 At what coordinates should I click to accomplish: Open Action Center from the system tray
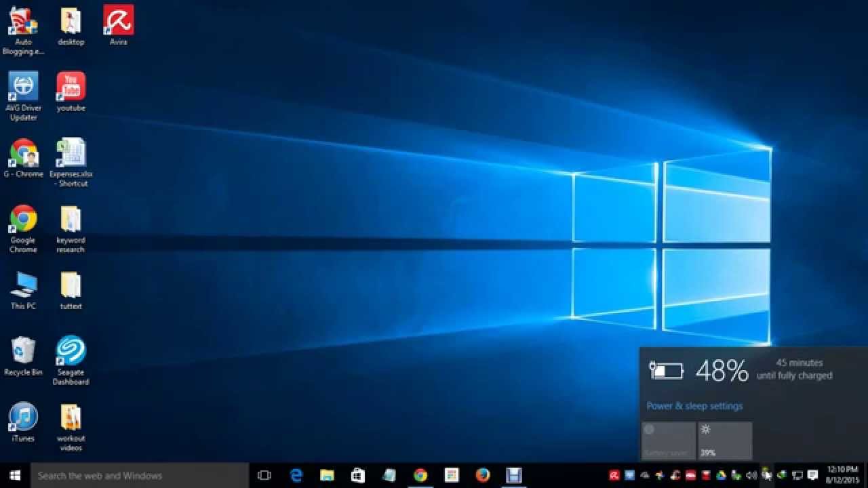812,475
